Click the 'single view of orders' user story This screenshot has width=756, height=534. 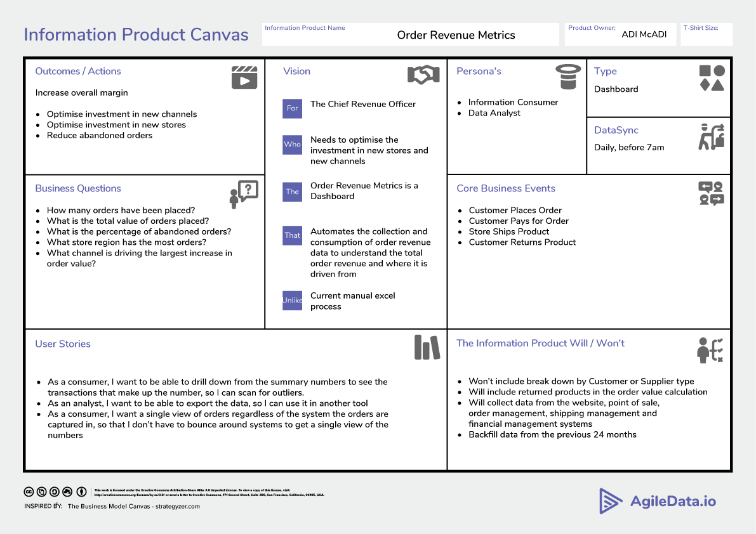pos(218,425)
